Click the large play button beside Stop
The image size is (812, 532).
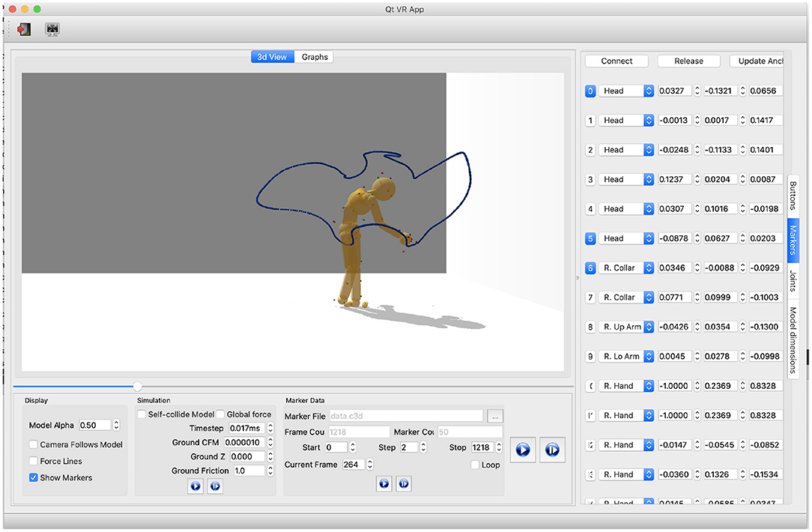(523, 450)
